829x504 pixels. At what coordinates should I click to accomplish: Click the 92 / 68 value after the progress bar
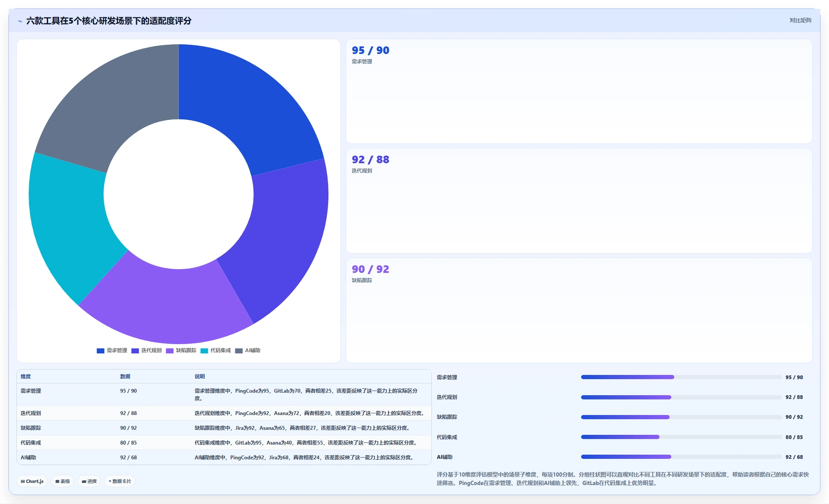pyautogui.click(x=794, y=457)
